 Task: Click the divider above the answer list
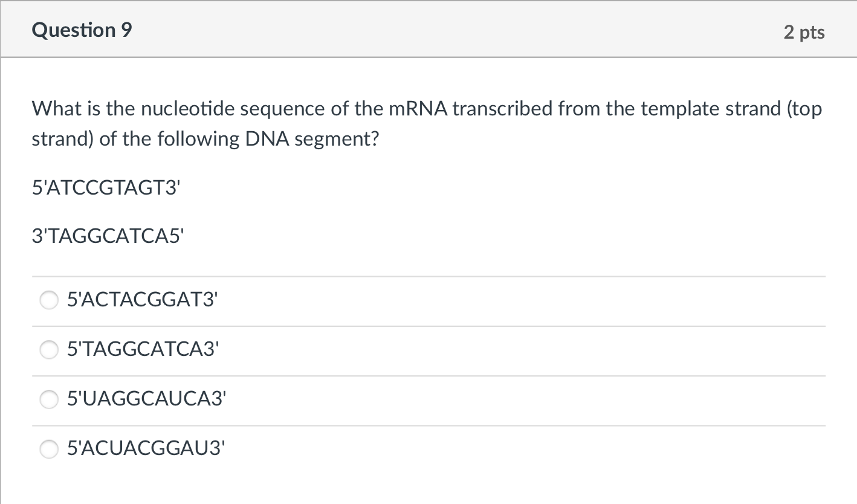coord(428,274)
